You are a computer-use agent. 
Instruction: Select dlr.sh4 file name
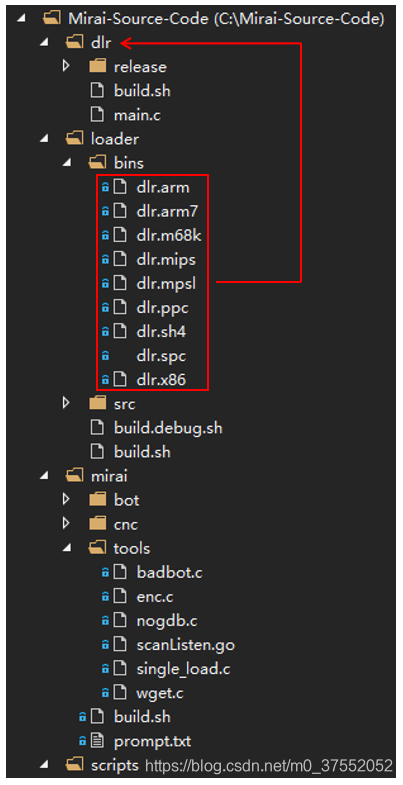[x=162, y=332]
